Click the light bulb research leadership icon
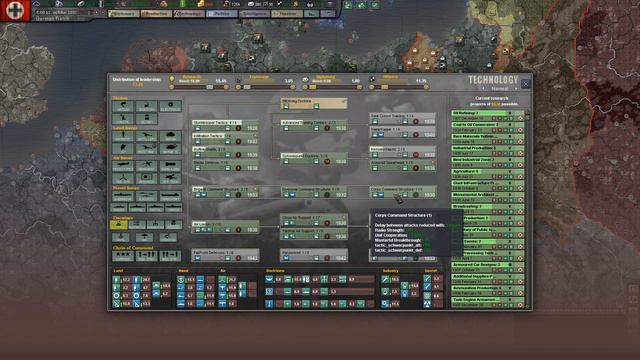 [x=172, y=79]
